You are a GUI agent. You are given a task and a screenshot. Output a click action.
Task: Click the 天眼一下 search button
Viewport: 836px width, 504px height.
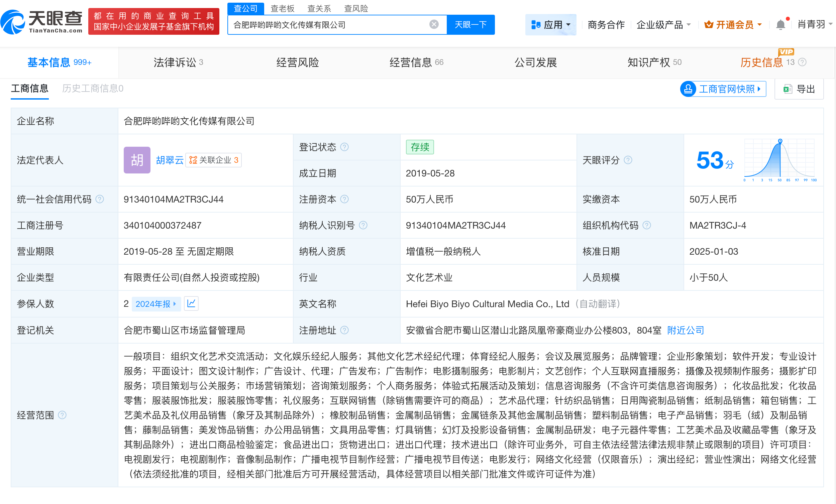pyautogui.click(x=470, y=25)
